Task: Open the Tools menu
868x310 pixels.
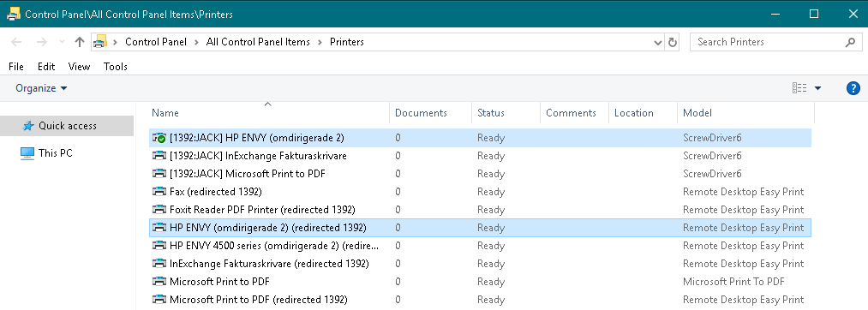Action: (x=115, y=67)
